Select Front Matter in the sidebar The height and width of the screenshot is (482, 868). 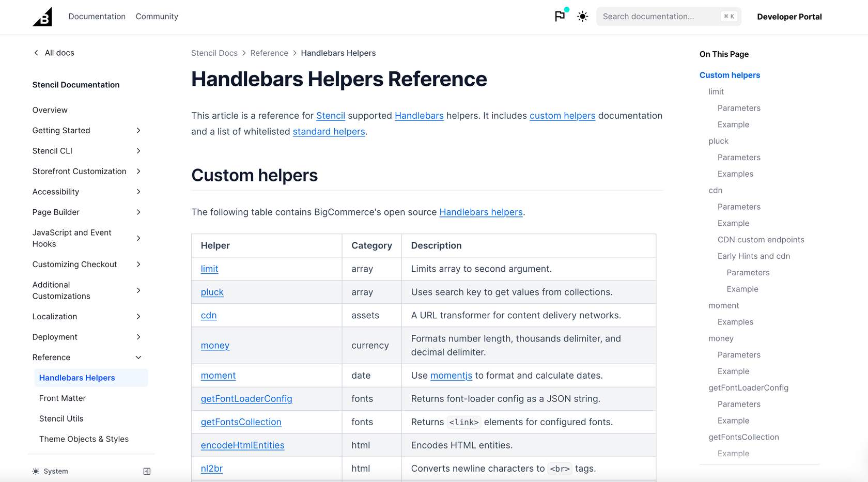point(62,398)
